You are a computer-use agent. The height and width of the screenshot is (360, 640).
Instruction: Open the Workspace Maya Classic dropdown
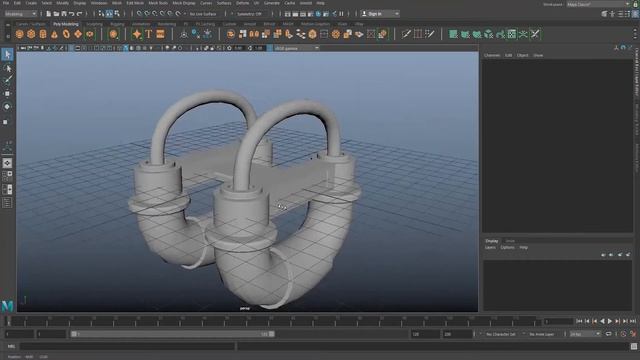point(598,4)
